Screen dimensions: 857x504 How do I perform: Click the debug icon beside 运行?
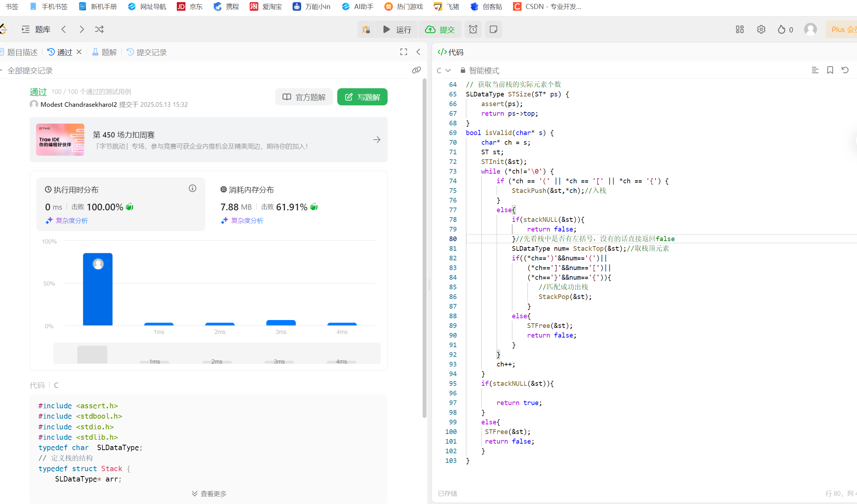(x=366, y=29)
